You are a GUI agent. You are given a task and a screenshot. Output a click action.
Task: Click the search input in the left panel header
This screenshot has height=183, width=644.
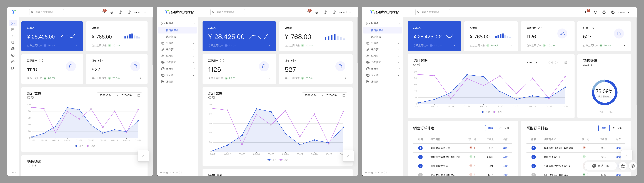point(47,12)
